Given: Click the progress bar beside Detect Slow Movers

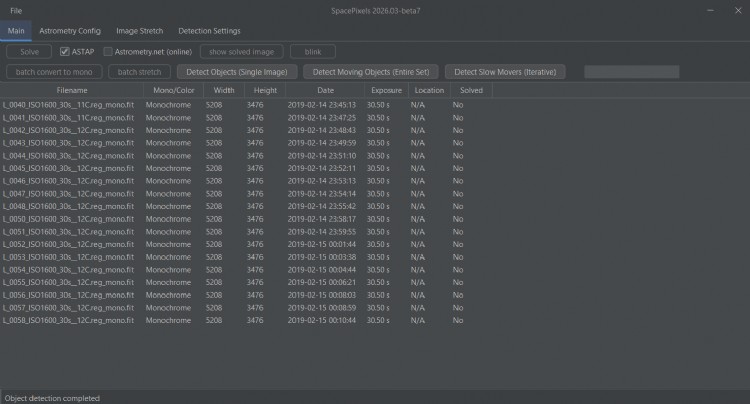Looking at the screenshot, I should (x=631, y=72).
